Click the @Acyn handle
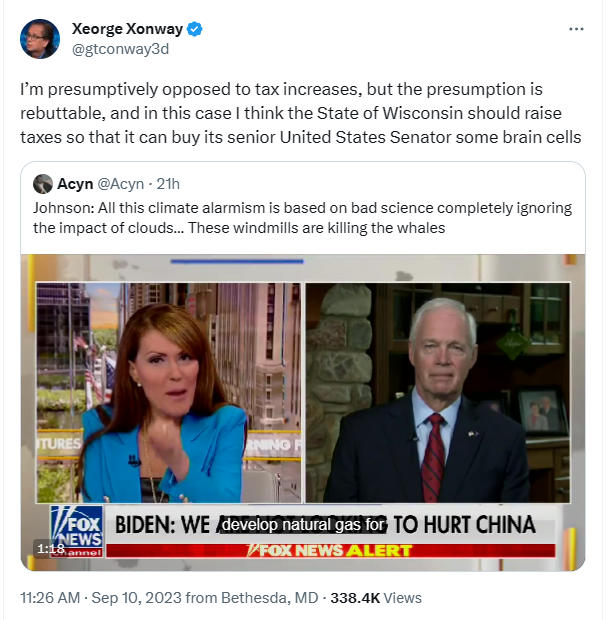The width and height of the screenshot is (606, 620). tap(121, 184)
